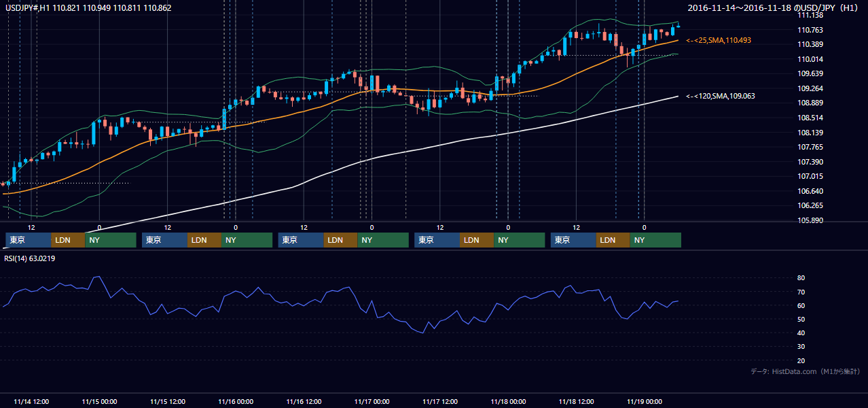Click price axis value 111.138
Viewport: 868px width, 408px height.
(811, 15)
